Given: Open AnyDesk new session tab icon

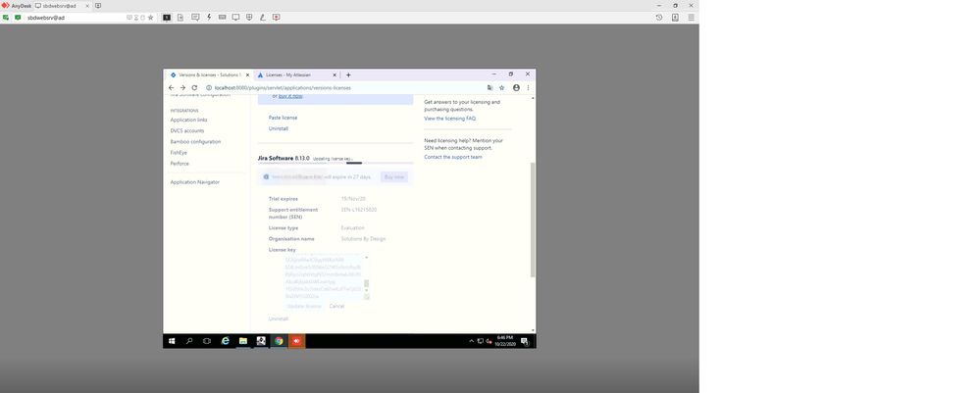Looking at the screenshot, I should [x=98, y=6].
